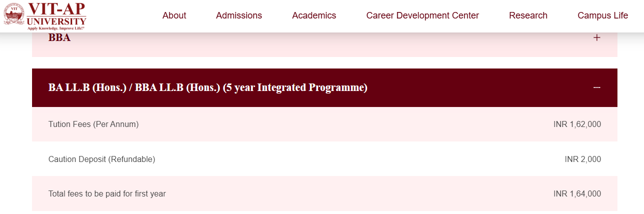This screenshot has width=644, height=214.
Task: Click '(5 year Integrated Programme)' header text
Action: coord(295,87)
